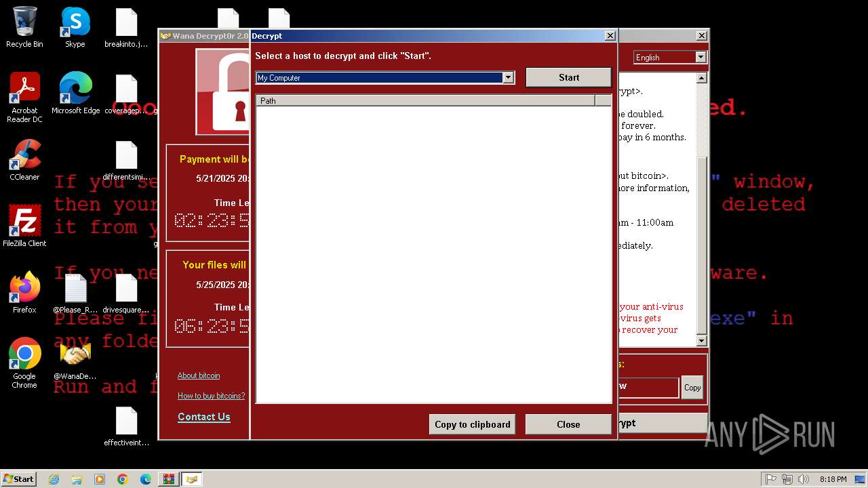
Task: Open CCleaner desktop shortcut
Action: [24, 160]
